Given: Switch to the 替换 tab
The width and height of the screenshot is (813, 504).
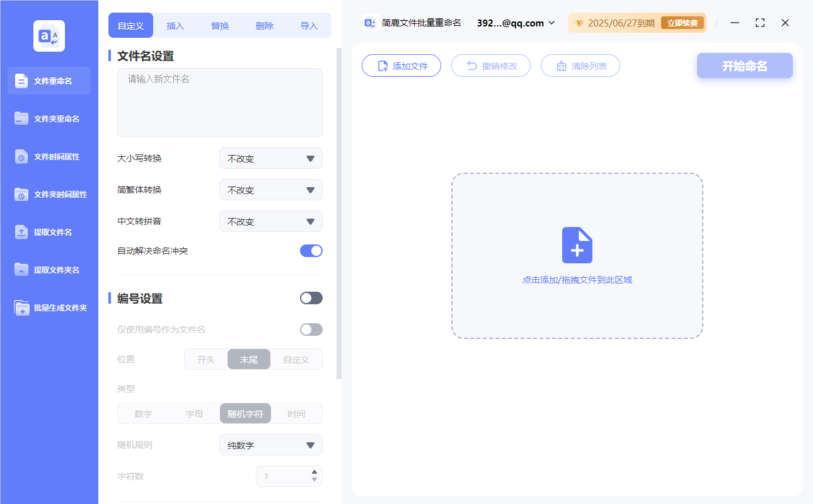Looking at the screenshot, I should [220, 25].
